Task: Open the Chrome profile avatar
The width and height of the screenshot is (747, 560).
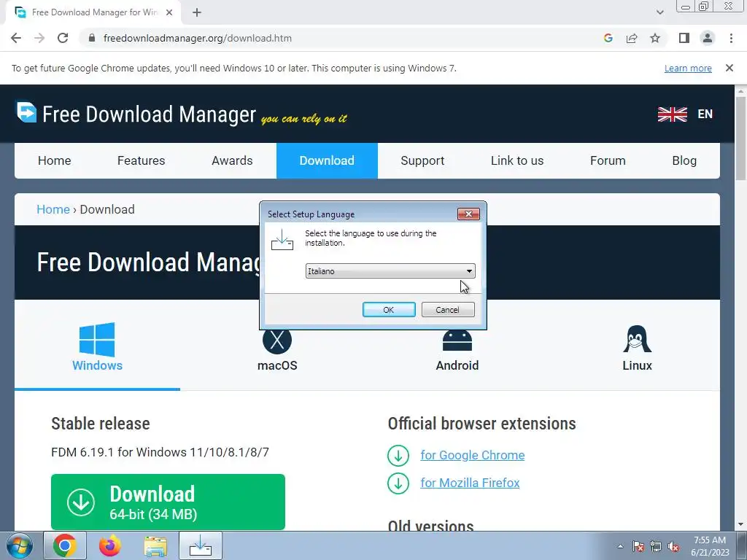Action: pyautogui.click(x=708, y=38)
